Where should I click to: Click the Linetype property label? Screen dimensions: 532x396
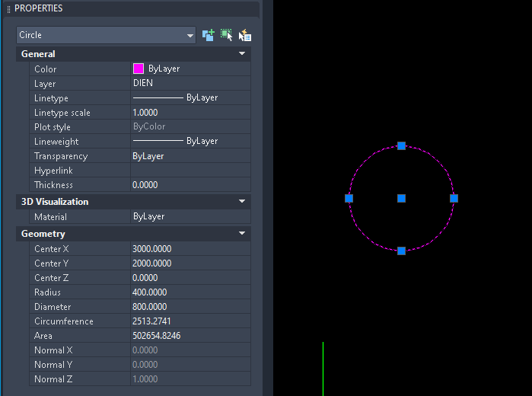click(x=51, y=98)
